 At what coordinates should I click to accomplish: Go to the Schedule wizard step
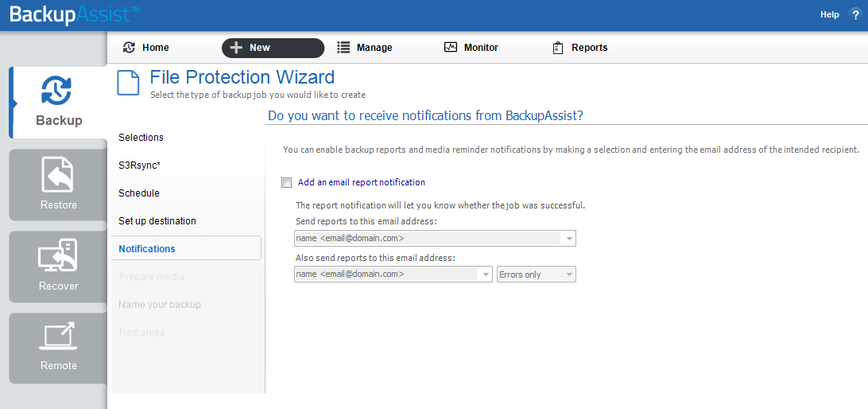[139, 193]
